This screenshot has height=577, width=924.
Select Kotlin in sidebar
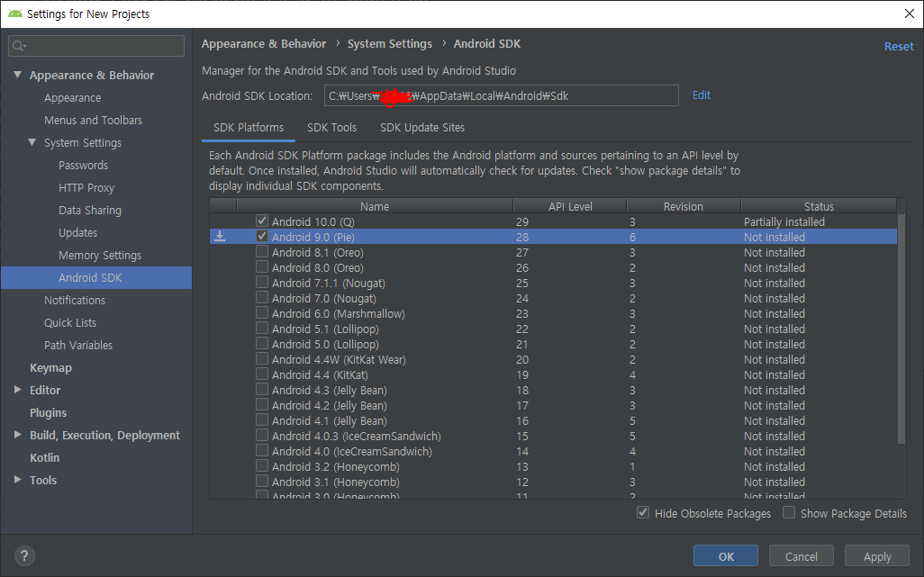click(x=44, y=457)
